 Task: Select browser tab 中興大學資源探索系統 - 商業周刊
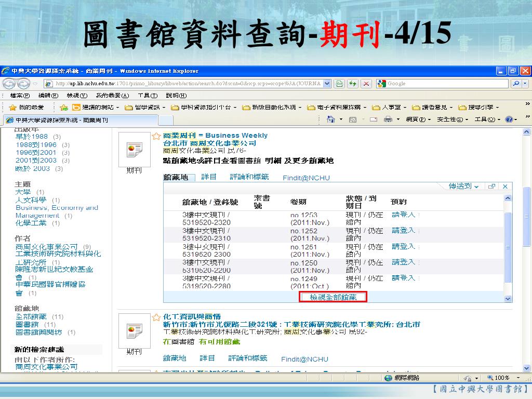(81, 120)
